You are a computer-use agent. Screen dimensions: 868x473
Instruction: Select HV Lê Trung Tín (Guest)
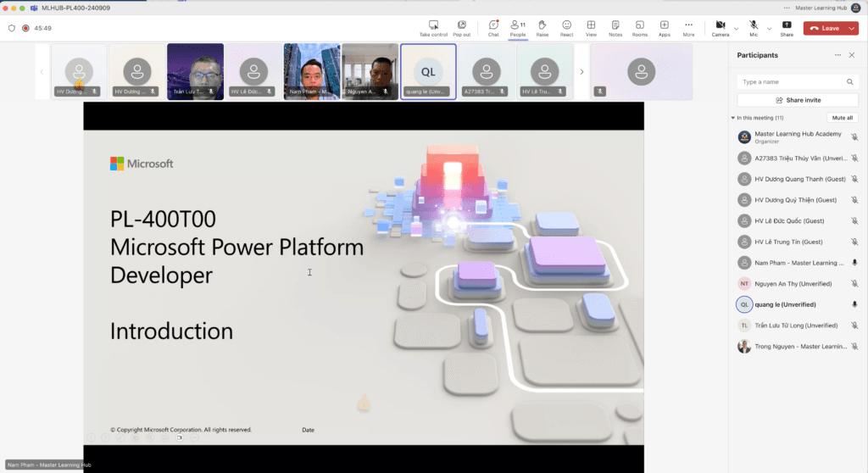[x=798, y=242]
